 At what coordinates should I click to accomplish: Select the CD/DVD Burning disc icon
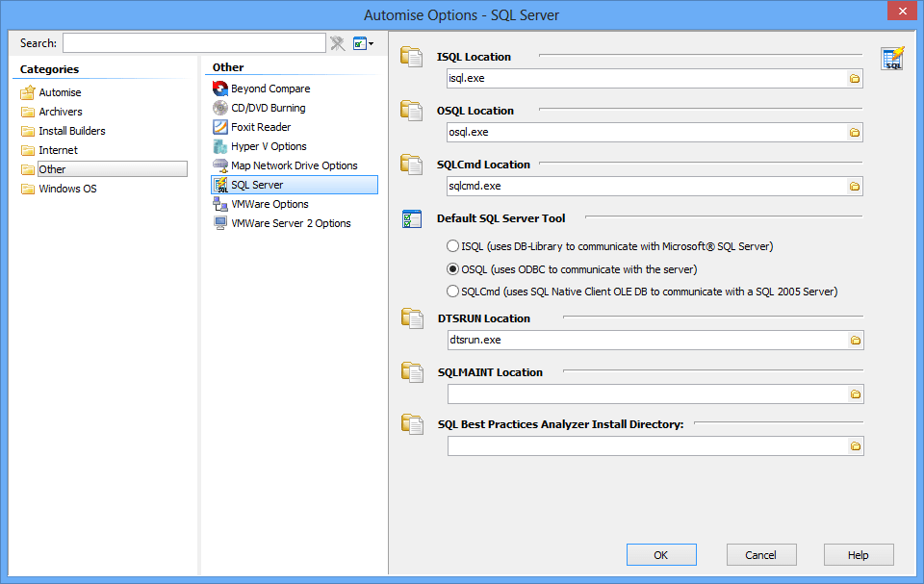[220, 108]
